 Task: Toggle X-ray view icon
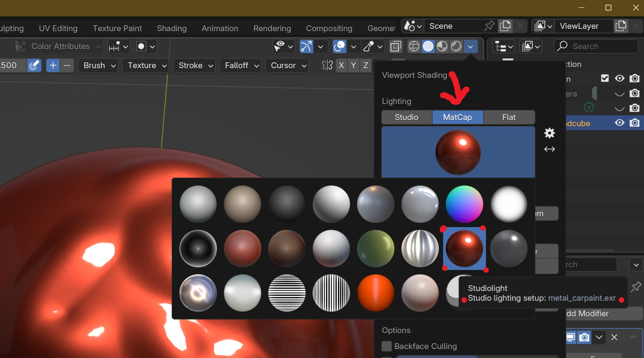click(396, 46)
